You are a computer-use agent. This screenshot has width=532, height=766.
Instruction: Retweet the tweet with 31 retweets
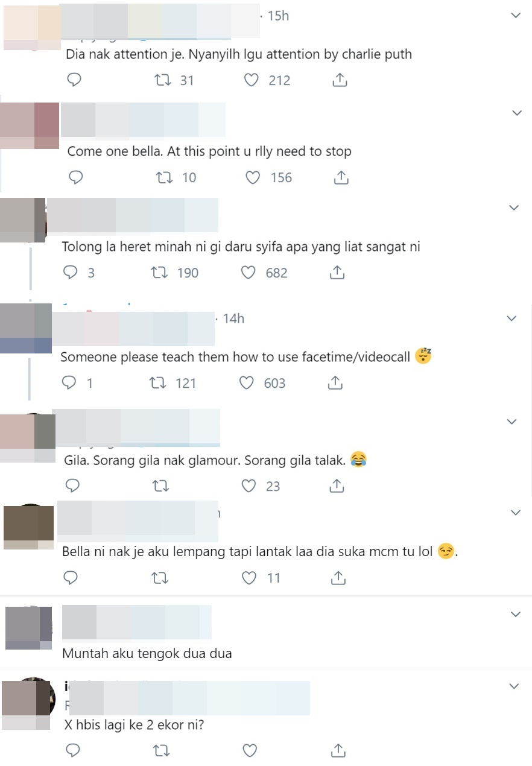coord(162,80)
